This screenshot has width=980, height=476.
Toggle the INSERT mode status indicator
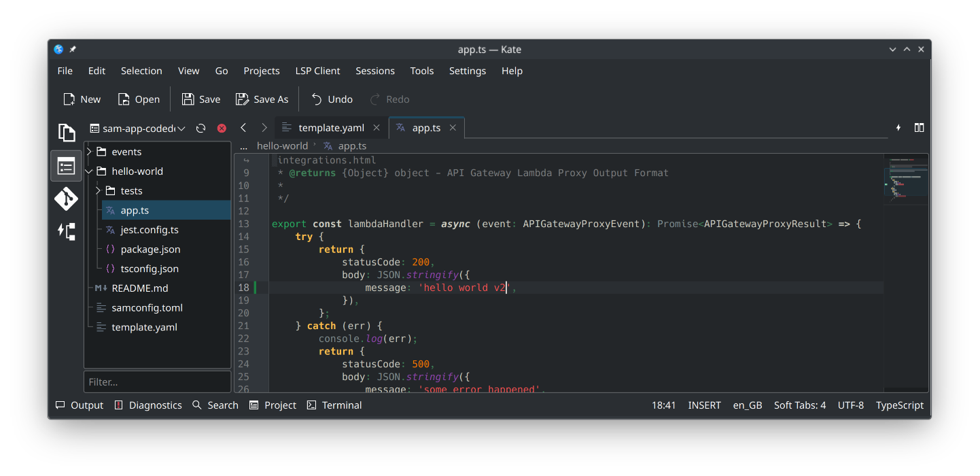tap(704, 405)
